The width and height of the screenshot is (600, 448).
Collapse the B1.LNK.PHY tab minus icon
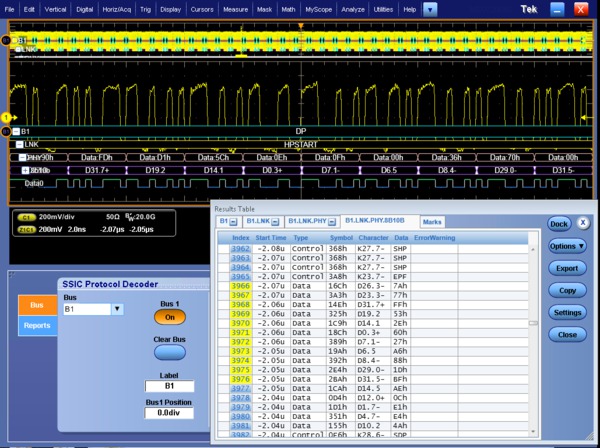(332, 222)
